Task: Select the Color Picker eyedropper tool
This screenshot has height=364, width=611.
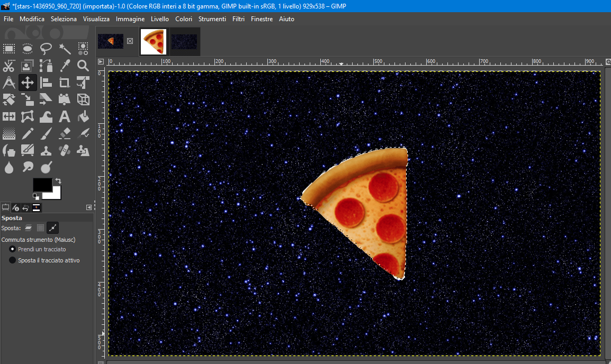Action: pos(65,66)
